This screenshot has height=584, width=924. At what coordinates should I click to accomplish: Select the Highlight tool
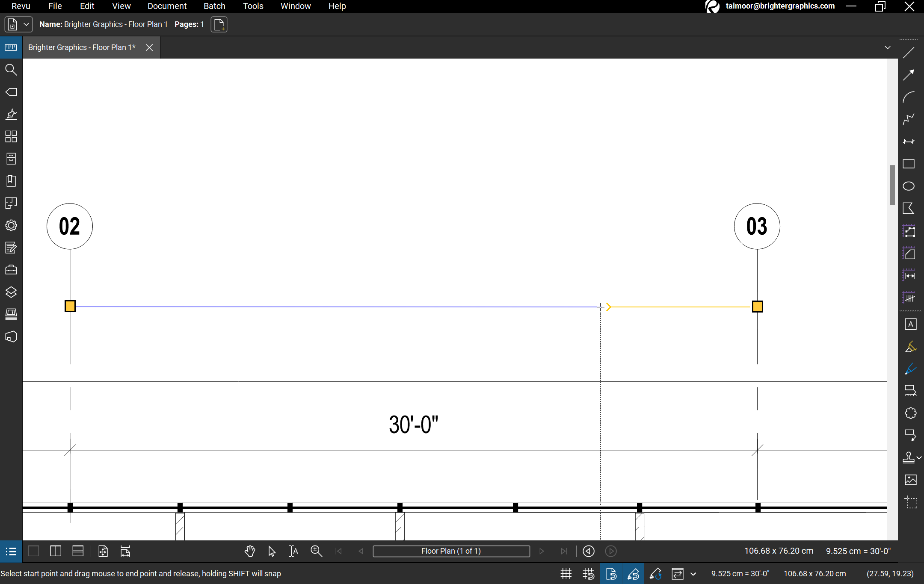coord(911,347)
